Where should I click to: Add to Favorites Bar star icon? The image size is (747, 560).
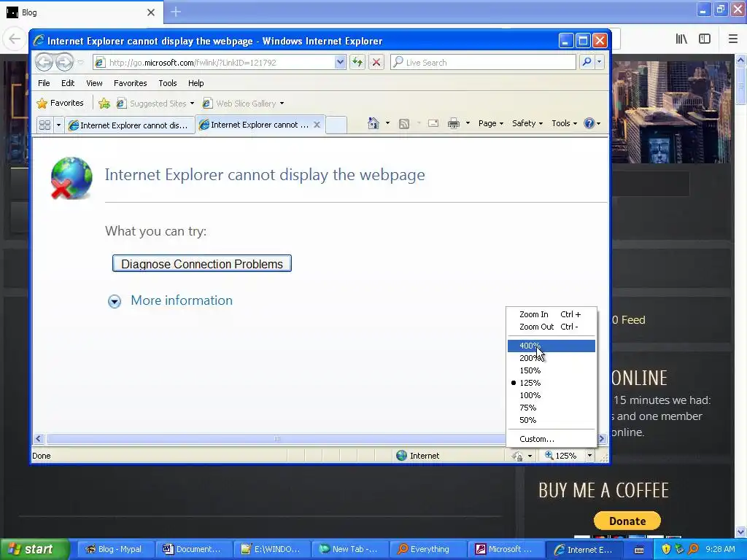[104, 103]
